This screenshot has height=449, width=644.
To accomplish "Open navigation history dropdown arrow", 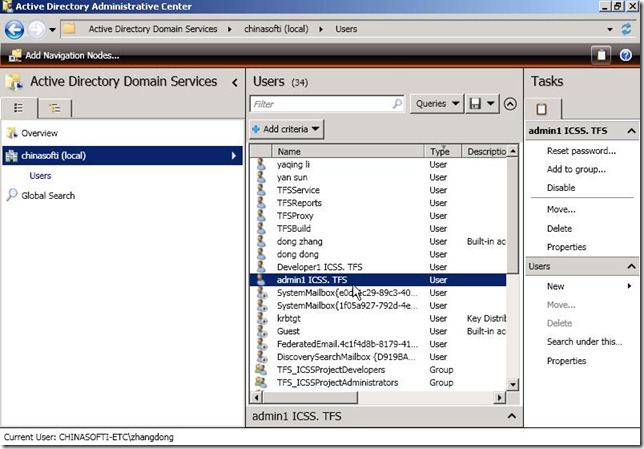I will [x=53, y=30].
